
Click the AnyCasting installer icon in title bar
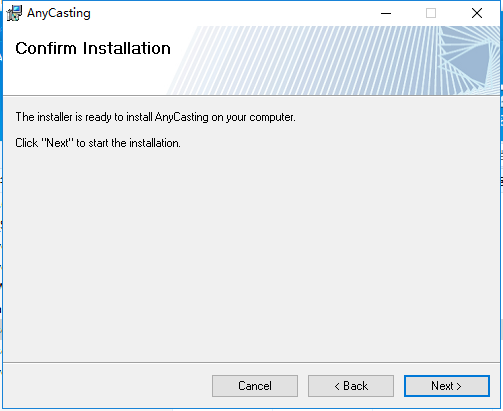tap(14, 13)
